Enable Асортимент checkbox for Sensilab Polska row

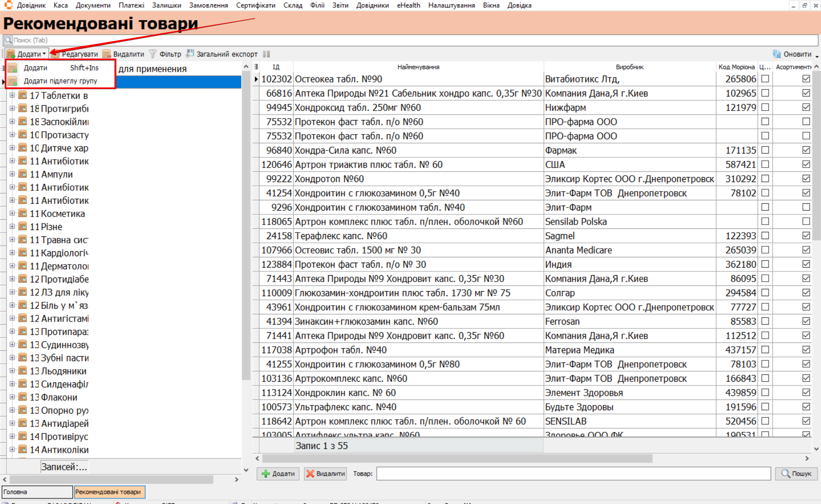click(x=806, y=221)
